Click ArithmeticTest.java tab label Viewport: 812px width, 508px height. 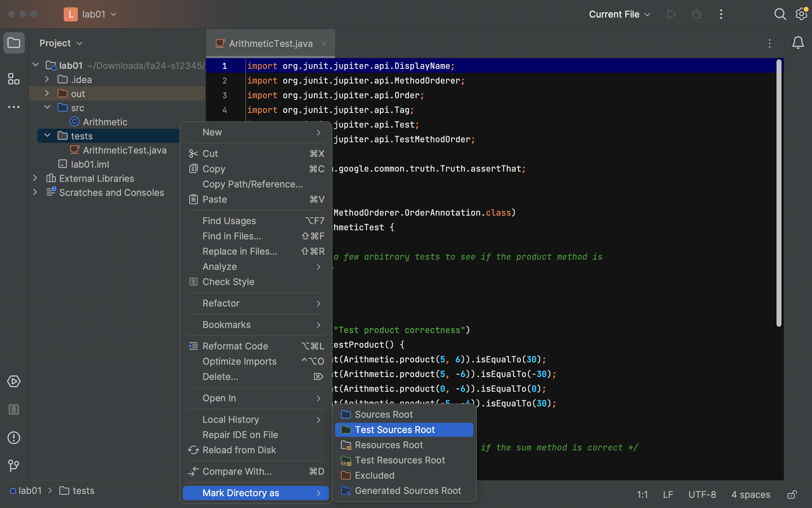coord(271,43)
